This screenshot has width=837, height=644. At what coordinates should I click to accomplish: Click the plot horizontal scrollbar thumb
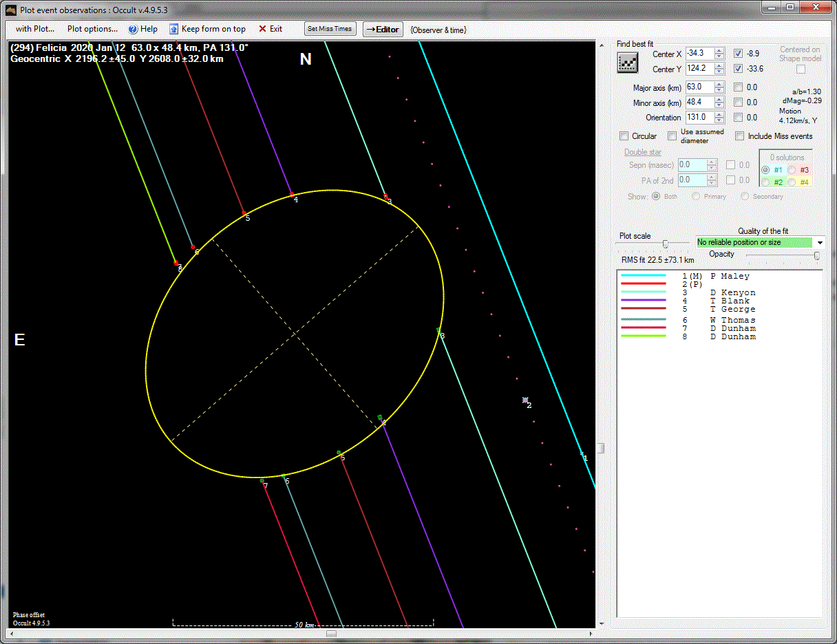click(x=331, y=634)
